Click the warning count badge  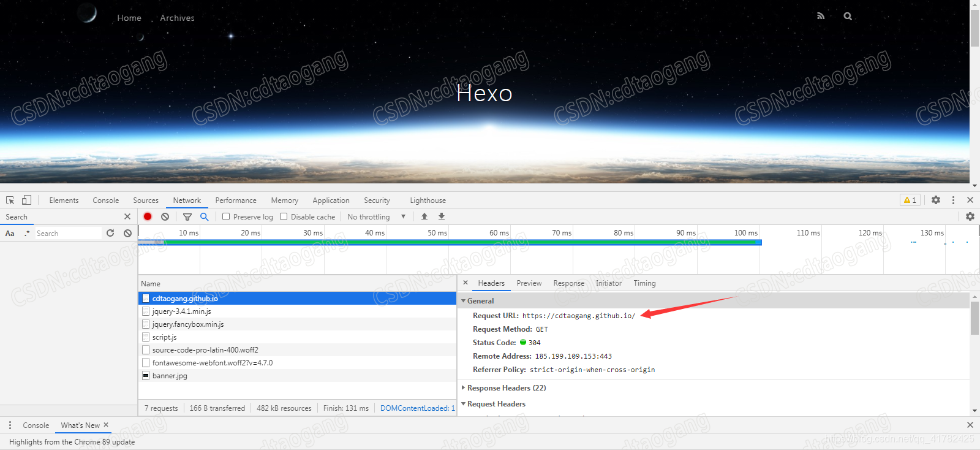tap(910, 200)
